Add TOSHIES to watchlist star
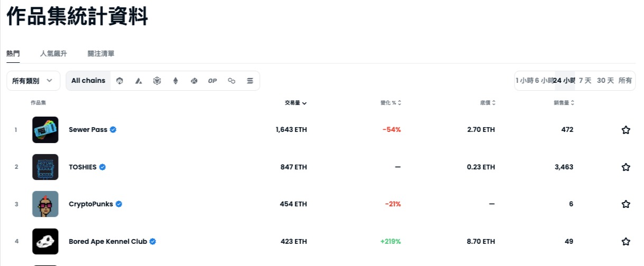 pyautogui.click(x=626, y=167)
